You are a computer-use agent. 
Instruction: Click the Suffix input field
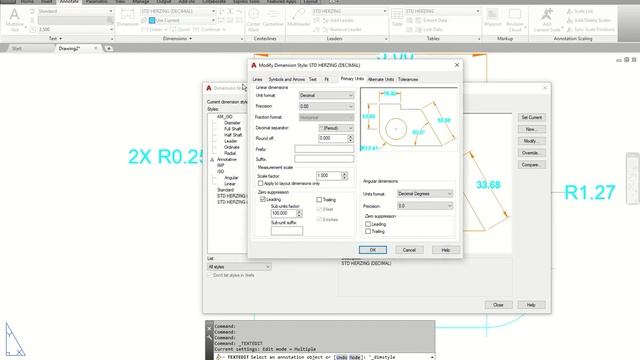324,159
